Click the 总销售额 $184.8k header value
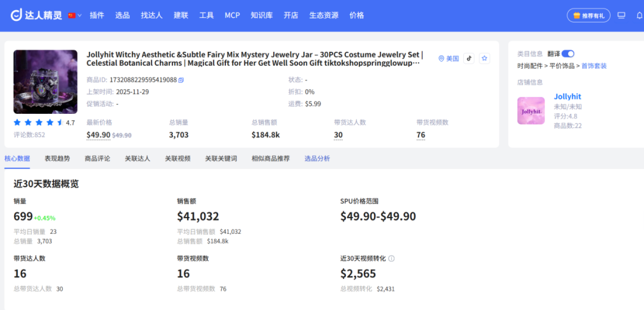This screenshot has width=644, height=310. (x=266, y=135)
